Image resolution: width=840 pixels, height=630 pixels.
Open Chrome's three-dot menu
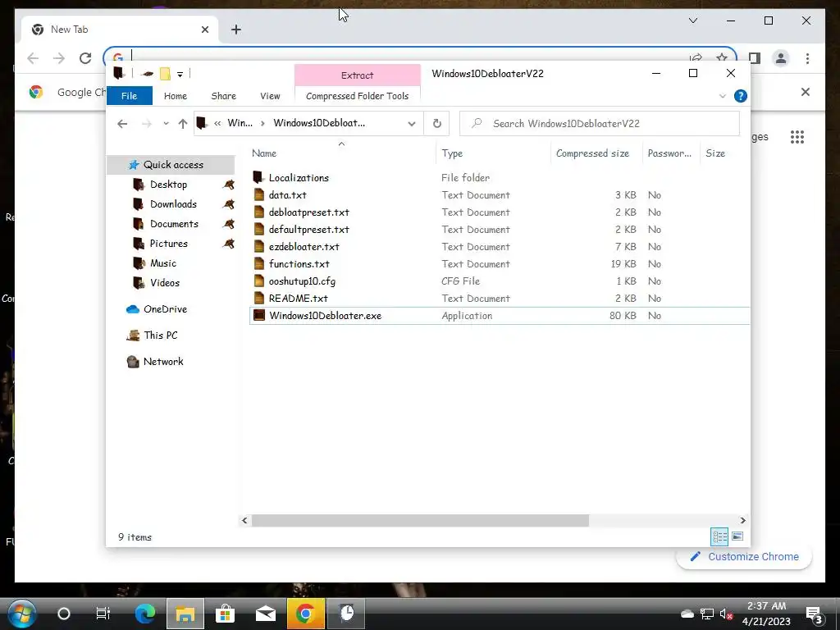[807, 58]
